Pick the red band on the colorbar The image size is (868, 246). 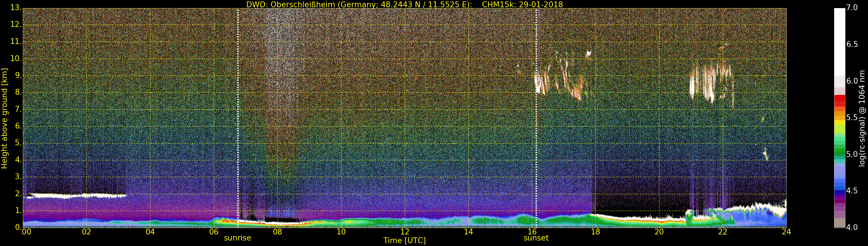tap(839, 100)
